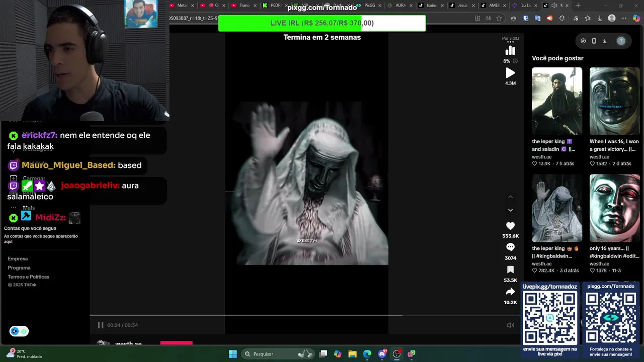644x362 pixels.
Task: Pause the TikTok video playback
Action: (100, 325)
